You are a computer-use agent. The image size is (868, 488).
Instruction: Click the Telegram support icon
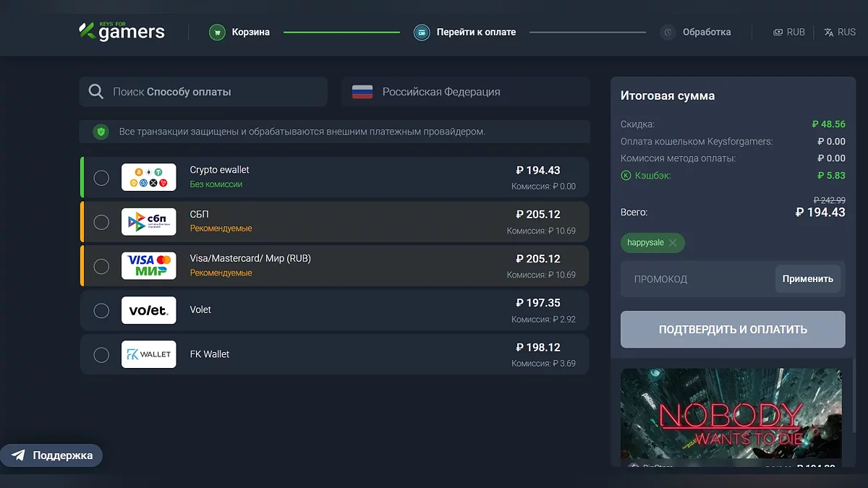pyautogui.click(x=18, y=455)
